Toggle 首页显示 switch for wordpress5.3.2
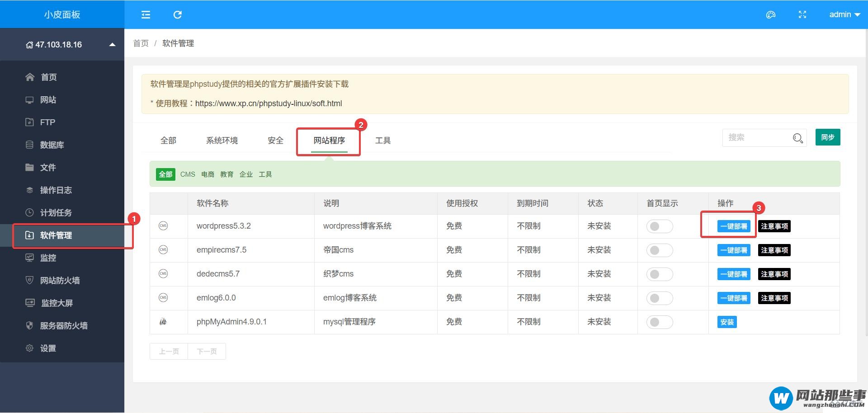868x413 pixels. click(660, 226)
